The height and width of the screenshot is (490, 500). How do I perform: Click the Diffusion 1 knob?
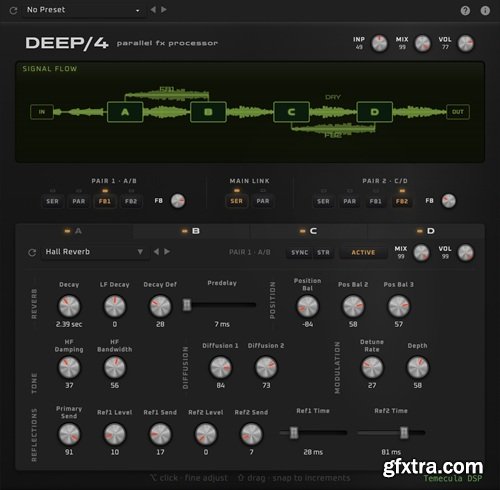[x=220, y=367]
